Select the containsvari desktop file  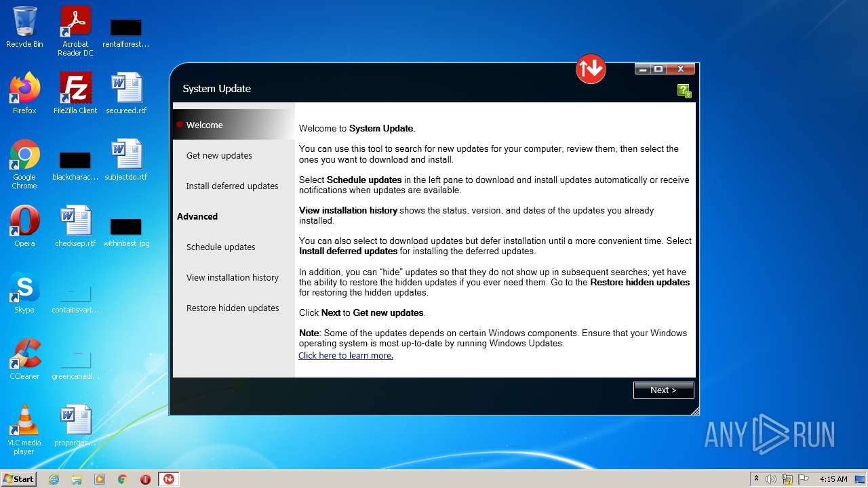75,299
